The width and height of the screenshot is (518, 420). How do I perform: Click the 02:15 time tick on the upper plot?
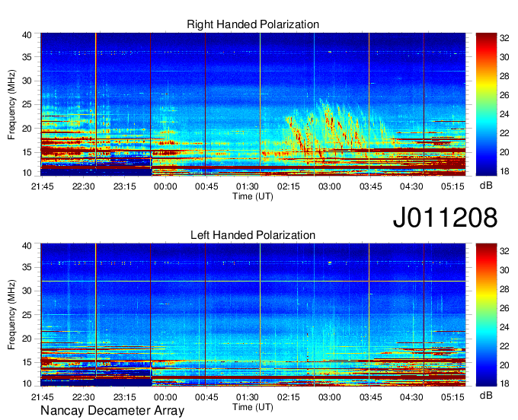coord(289,186)
